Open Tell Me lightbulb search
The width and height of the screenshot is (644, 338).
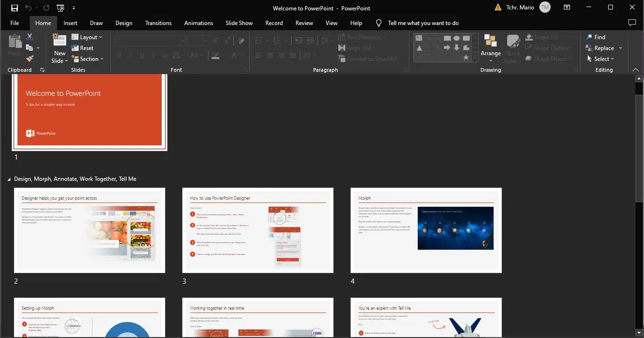click(x=379, y=23)
